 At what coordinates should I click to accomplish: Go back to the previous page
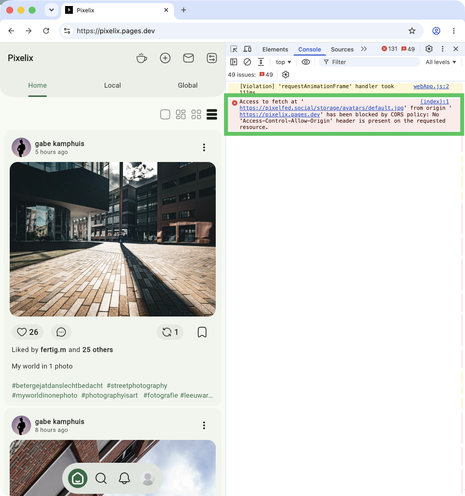coord(11,31)
